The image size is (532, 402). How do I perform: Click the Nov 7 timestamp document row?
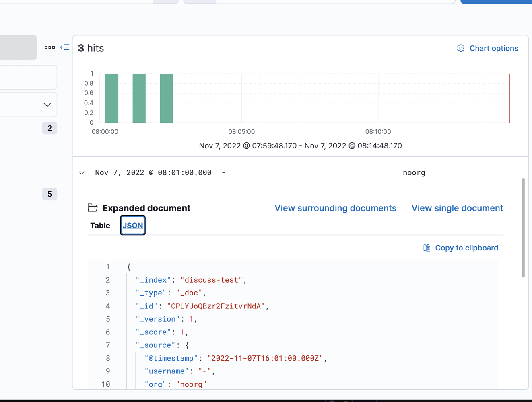pos(153,172)
